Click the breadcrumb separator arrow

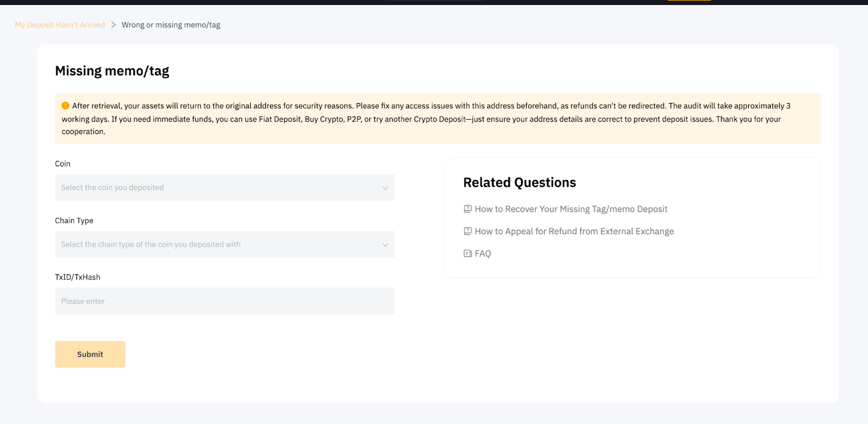point(113,25)
